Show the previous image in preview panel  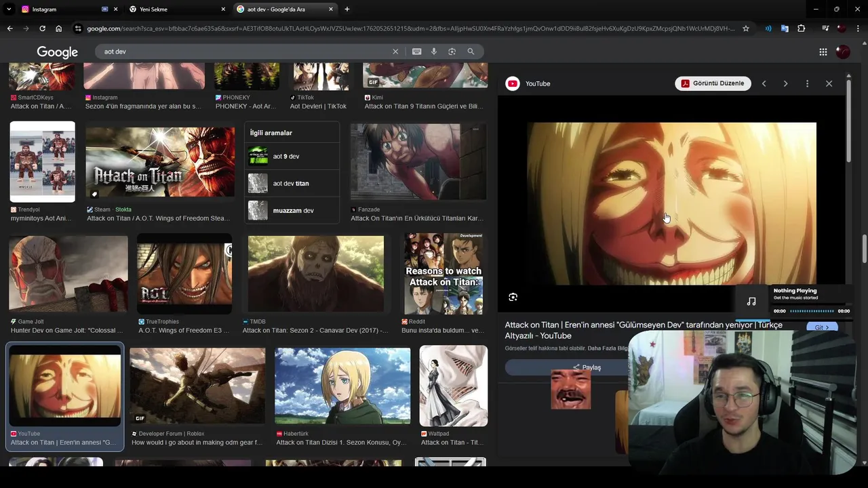[764, 83]
